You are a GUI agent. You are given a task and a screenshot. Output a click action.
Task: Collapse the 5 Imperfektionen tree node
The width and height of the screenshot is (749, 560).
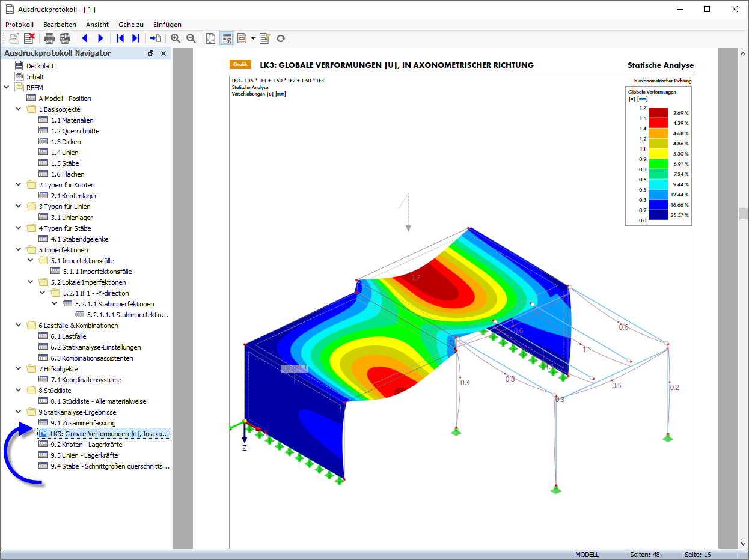[18, 250]
